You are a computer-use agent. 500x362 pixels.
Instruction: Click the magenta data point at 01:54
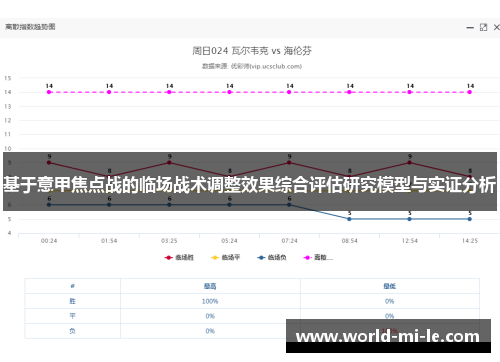[x=109, y=92]
